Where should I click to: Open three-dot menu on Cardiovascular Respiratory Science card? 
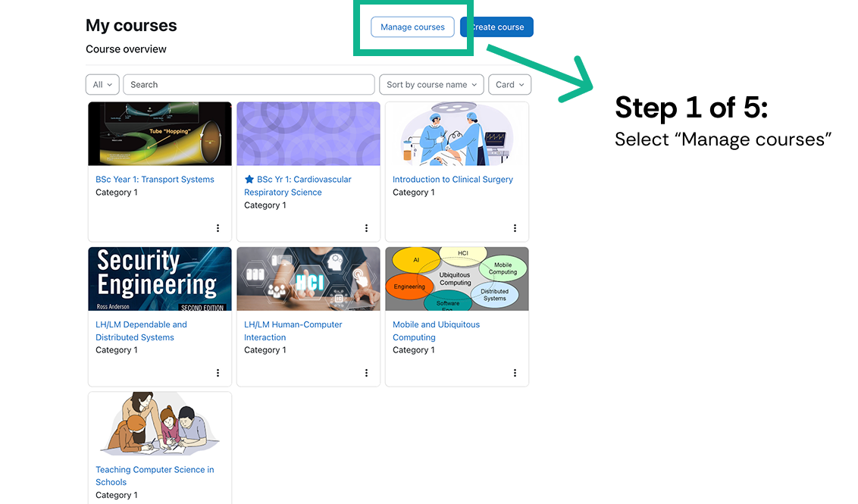click(x=366, y=228)
